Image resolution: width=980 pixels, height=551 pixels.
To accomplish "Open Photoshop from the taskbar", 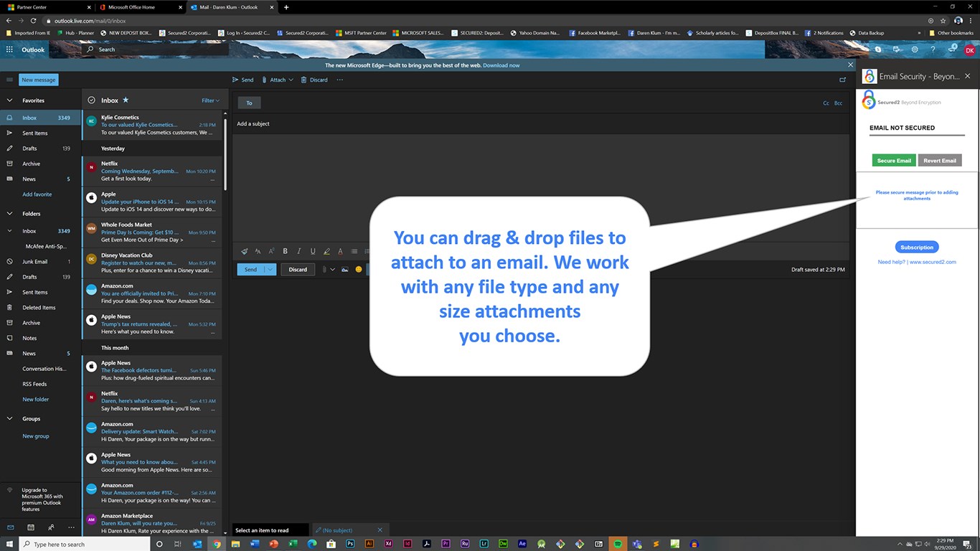I will pyautogui.click(x=350, y=544).
